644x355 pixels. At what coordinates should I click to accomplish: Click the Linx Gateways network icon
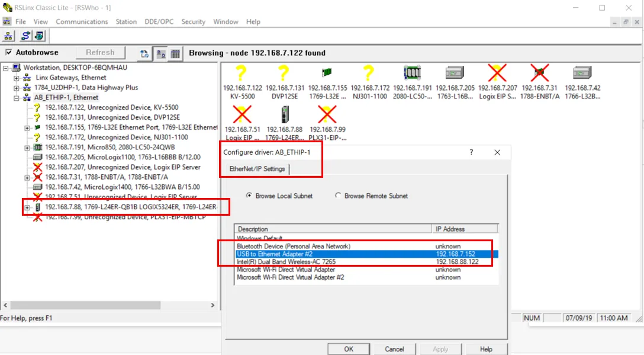(27, 77)
